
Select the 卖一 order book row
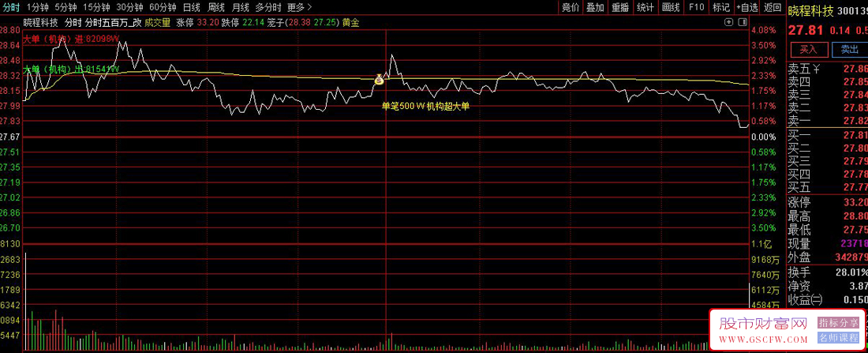point(828,121)
